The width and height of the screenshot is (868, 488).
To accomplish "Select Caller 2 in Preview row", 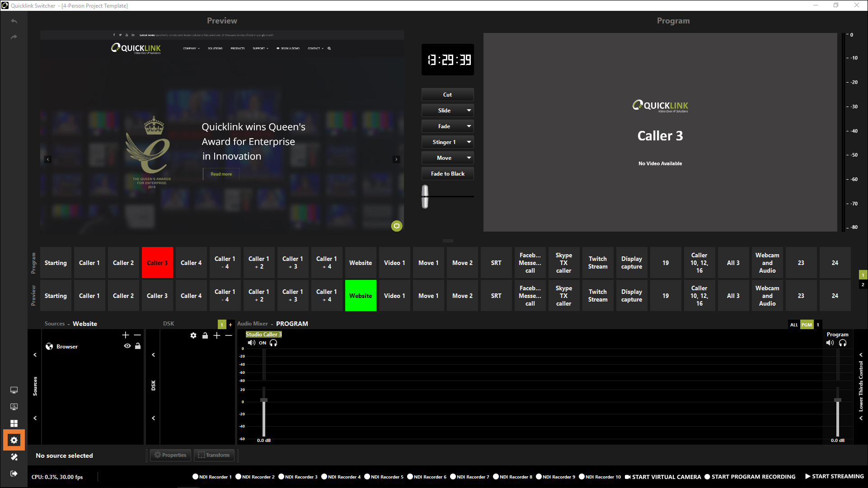I will coord(123,296).
